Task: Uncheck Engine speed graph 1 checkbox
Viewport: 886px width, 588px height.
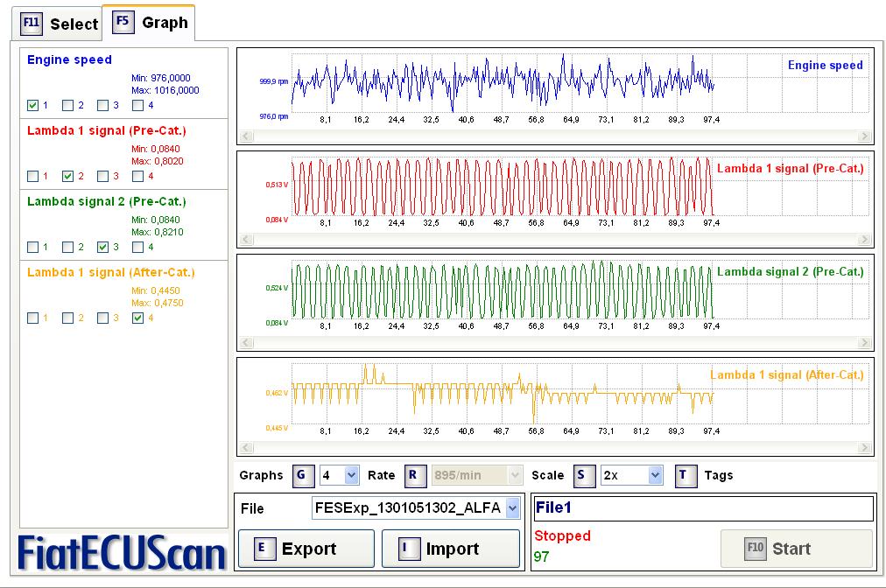Action: (32, 105)
